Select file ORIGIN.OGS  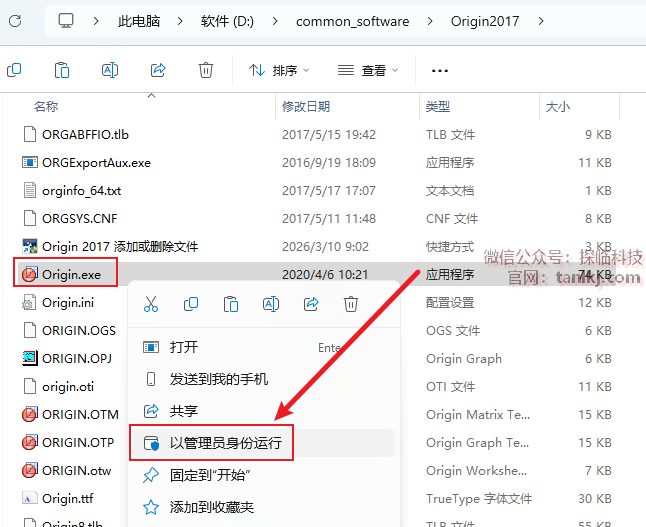[x=79, y=330]
